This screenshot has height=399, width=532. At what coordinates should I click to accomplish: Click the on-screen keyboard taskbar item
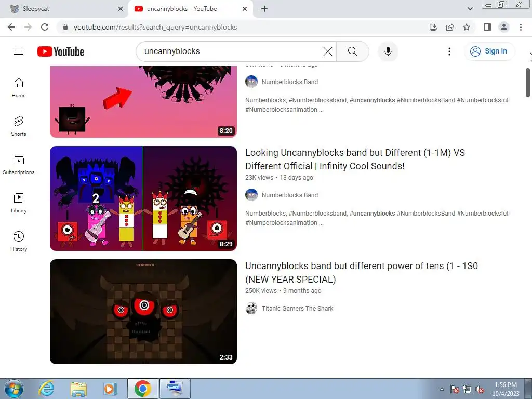[175, 389]
